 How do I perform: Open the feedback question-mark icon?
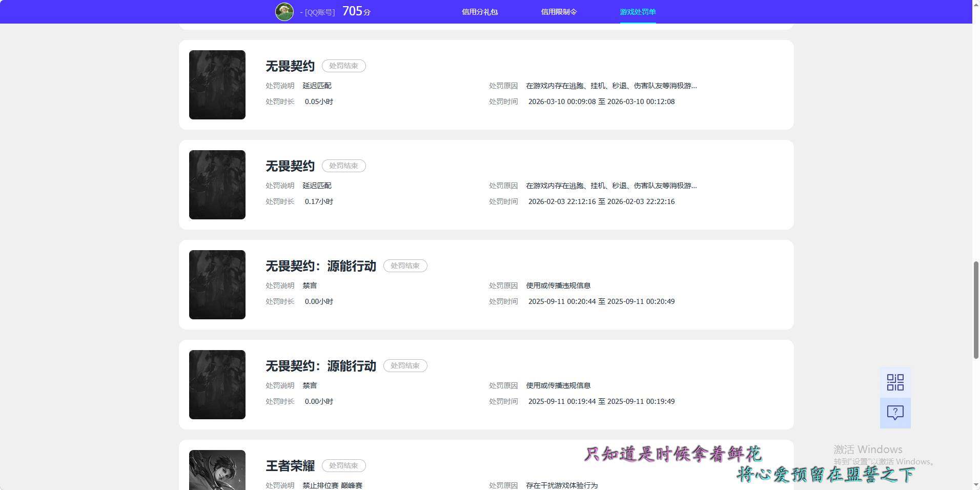point(895,413)
